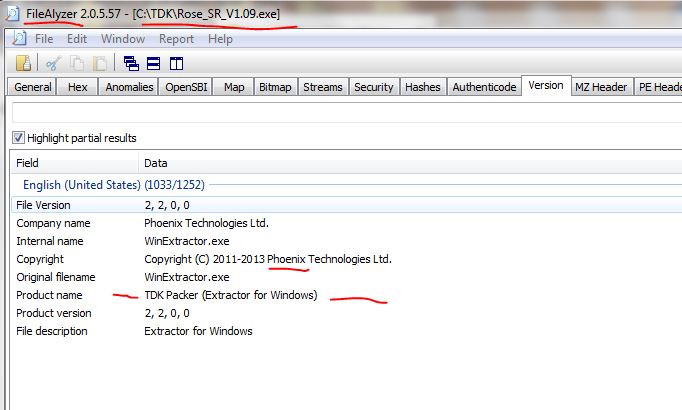The width and height of the screenshot is (682, 410).
Task: Click the tile horizontally toolbar icon
Action: [x=154, y=63]
